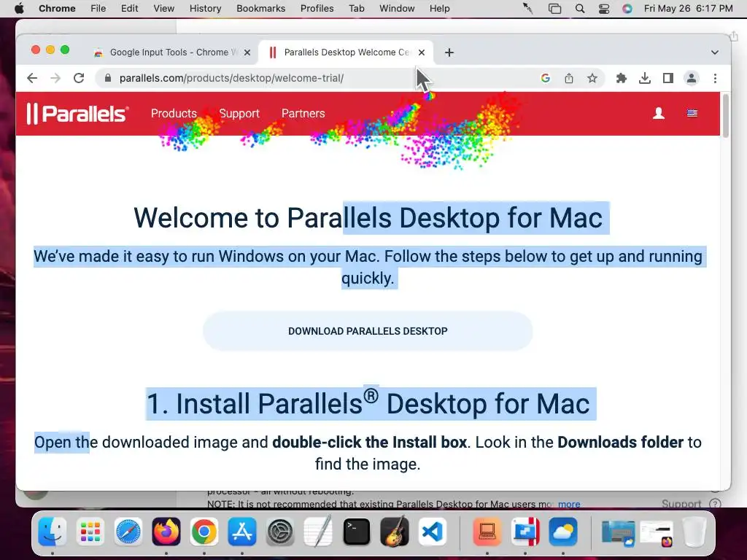
Task: Open Control Center in the menu bar
Action: [603, 9]
